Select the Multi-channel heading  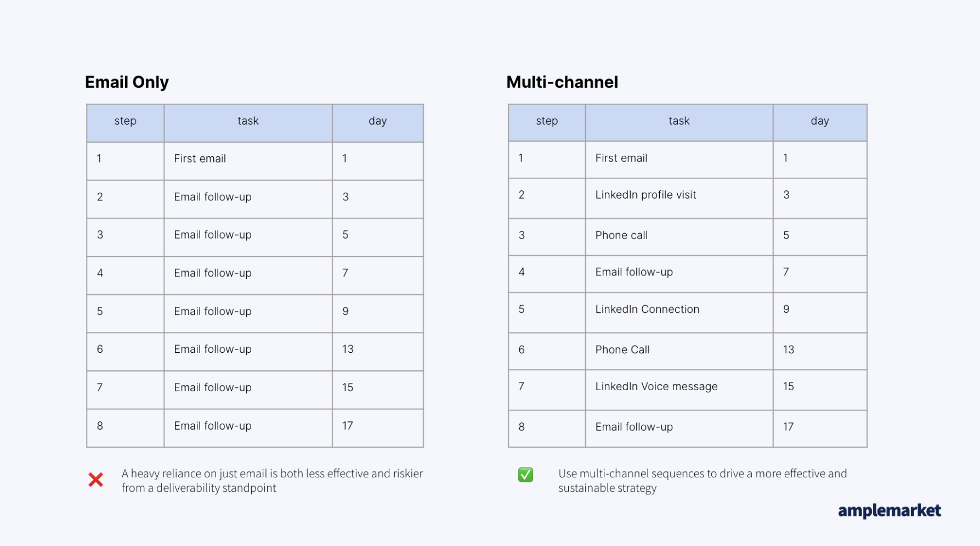(x=562, y=82)
